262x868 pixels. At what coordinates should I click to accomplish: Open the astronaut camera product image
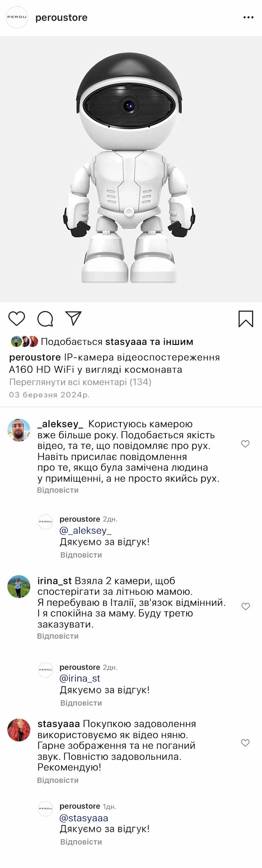tap(130, 169)
